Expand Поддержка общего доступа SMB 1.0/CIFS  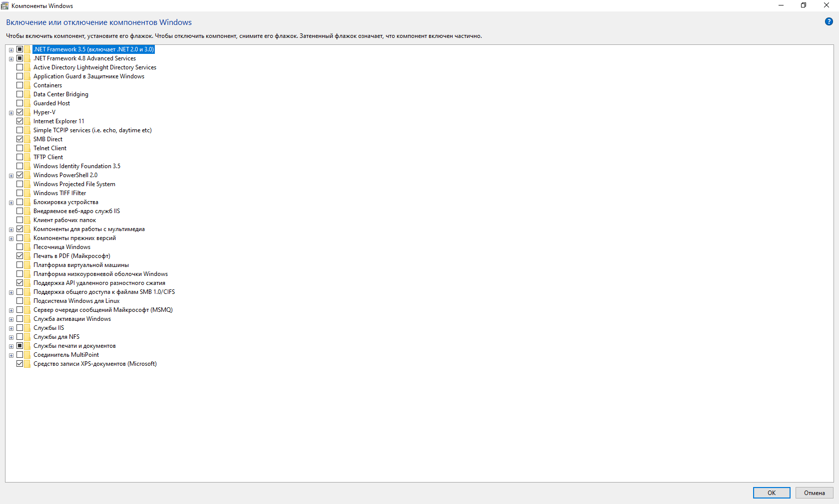(11, 292)
